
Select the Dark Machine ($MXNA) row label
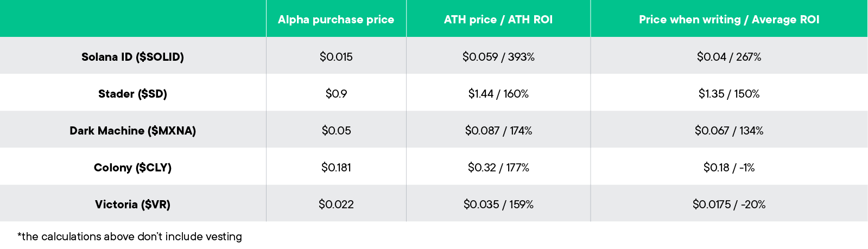tap(132, 130)
